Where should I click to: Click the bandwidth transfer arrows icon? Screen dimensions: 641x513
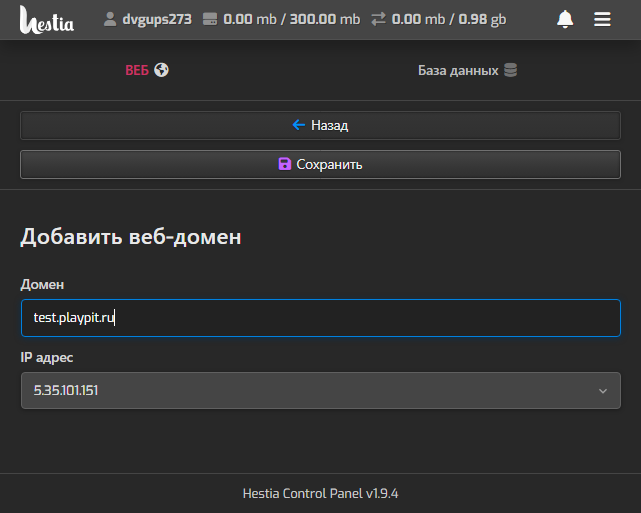pos(378,19)
